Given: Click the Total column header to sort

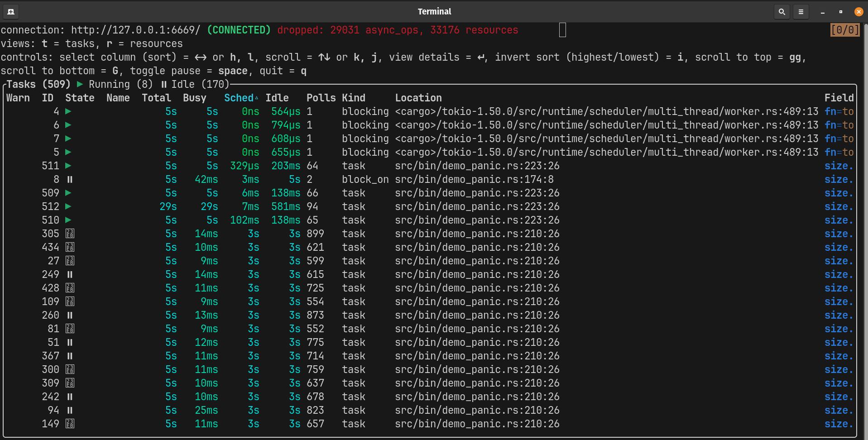Looking at the screenshot, I should pyautogui.click(x=156, y=97).
